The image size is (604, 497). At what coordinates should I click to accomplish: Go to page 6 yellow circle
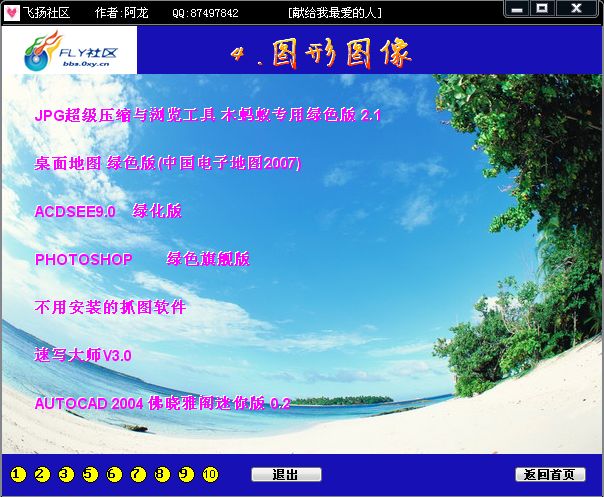click(114, 474)
